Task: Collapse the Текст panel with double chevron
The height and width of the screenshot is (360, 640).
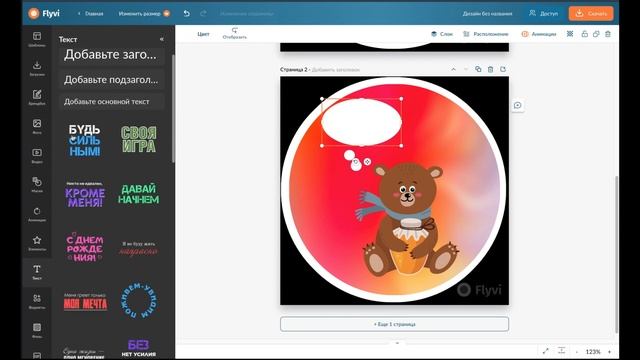Action: (x=162, y=39)
